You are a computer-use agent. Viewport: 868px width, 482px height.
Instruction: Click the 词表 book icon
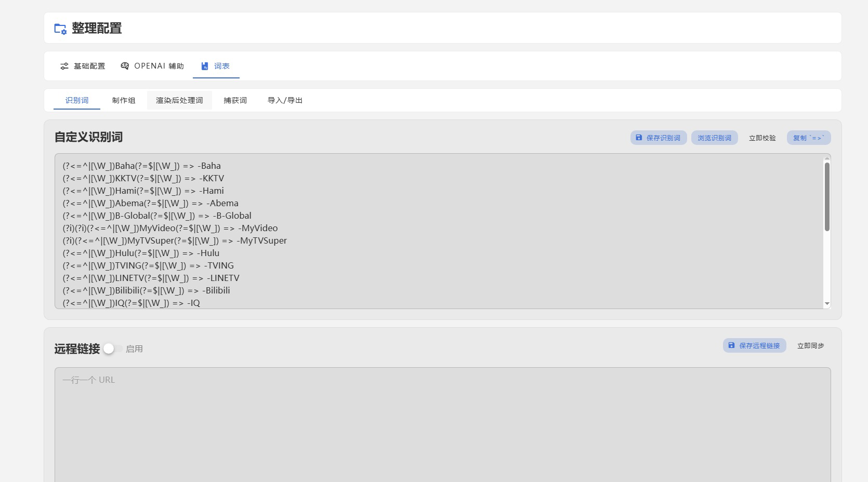click(x=205, y=66)
